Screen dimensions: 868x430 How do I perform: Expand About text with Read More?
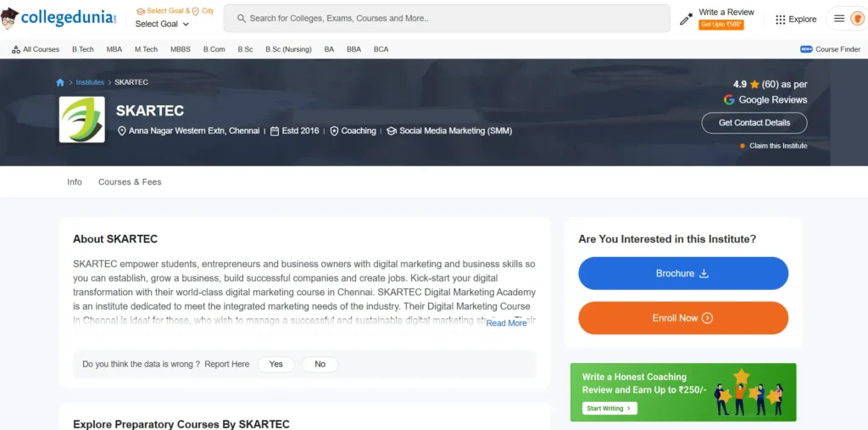click(x=507, y=323)
